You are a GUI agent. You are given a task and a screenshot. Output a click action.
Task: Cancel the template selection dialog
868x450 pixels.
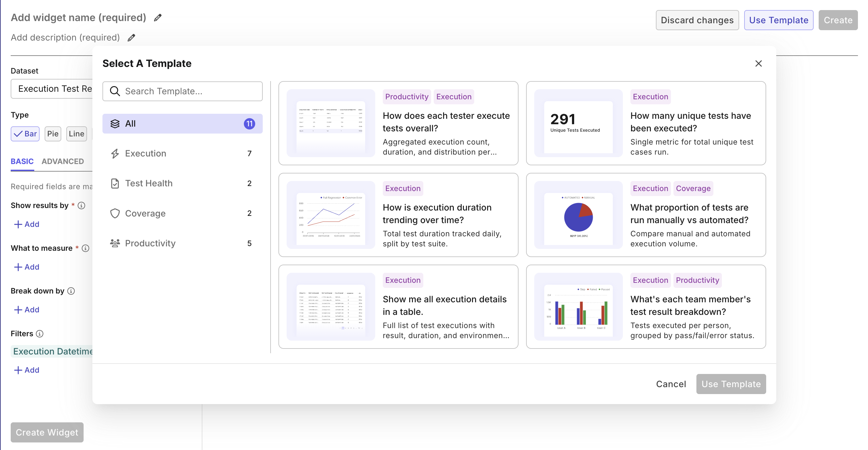671,384
